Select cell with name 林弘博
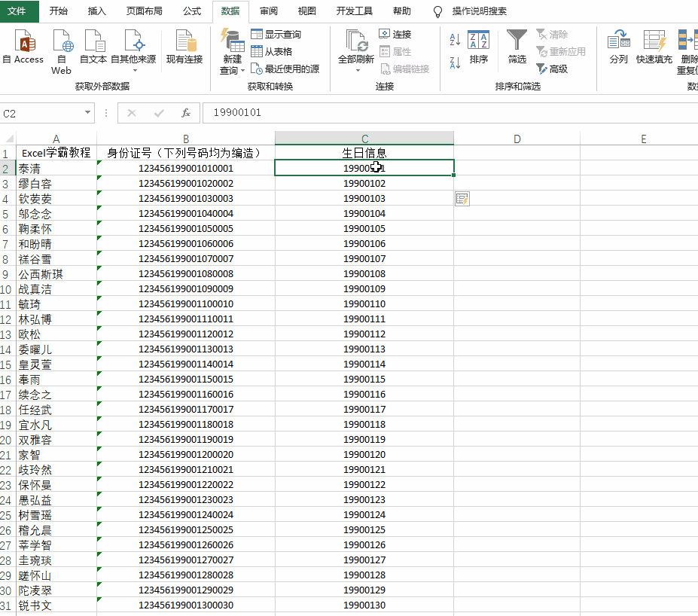Screen dimensions: 698x616 [x=56, y=319]
